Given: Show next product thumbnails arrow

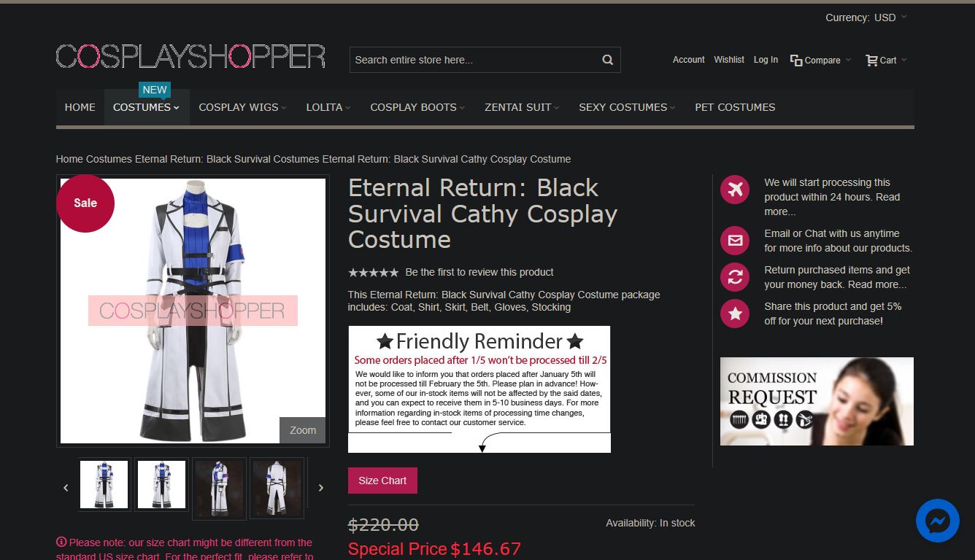Looking at the screenshot, I should coord(320,488).
